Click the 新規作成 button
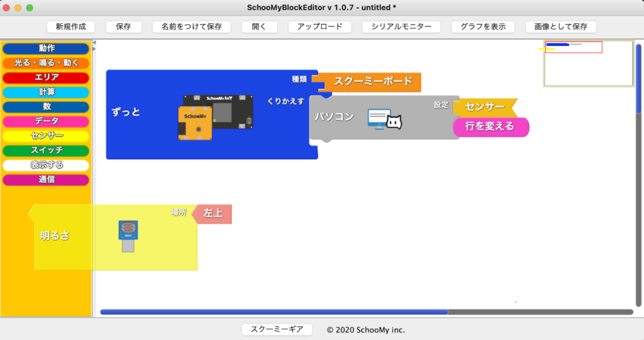 pos(71,26)
